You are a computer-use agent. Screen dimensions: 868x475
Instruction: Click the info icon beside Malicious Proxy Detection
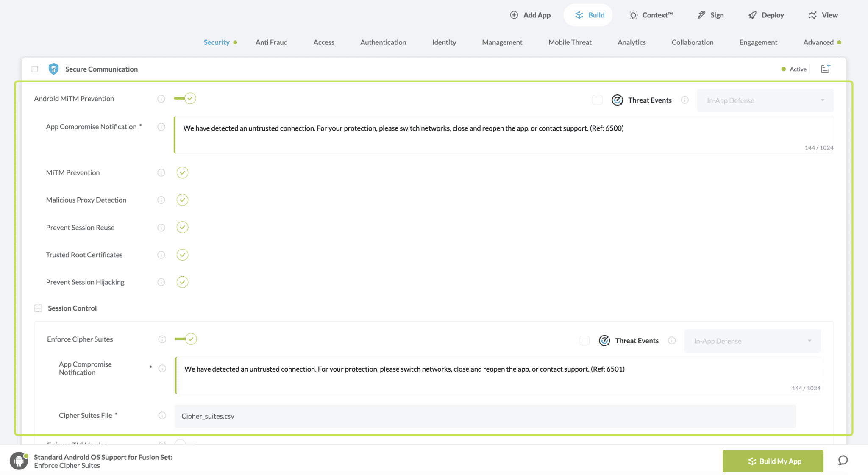(161, 200)
